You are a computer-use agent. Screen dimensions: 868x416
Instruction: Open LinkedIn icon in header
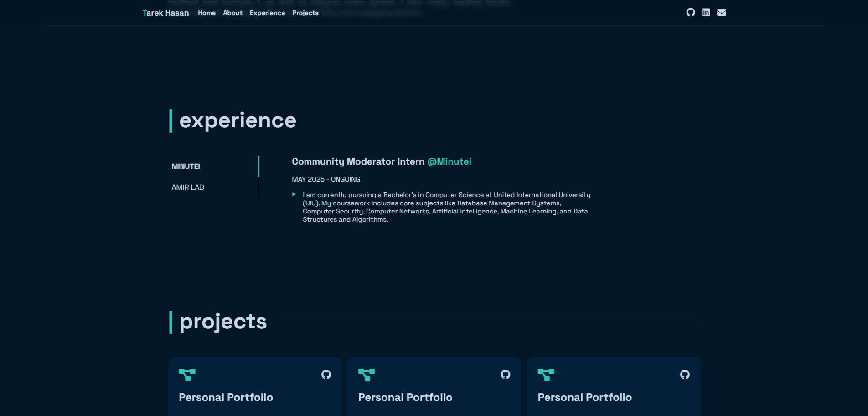706,12
